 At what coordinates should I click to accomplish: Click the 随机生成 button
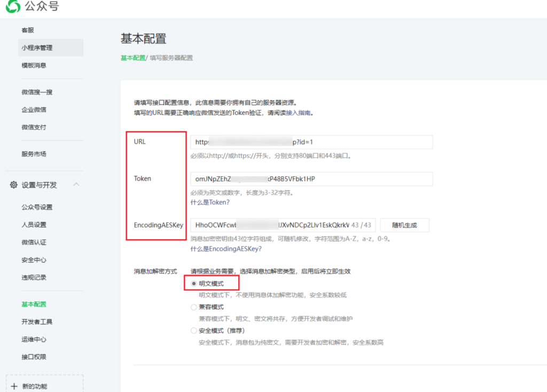(x=404, y=225)
